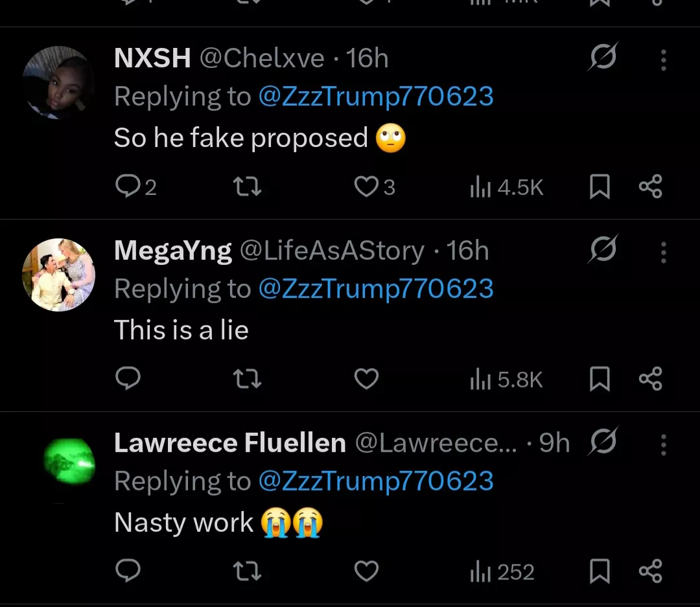This screenshot has height=607, width=700.
Task: Open MegaYng's profile picture
Action: (59, 275)
